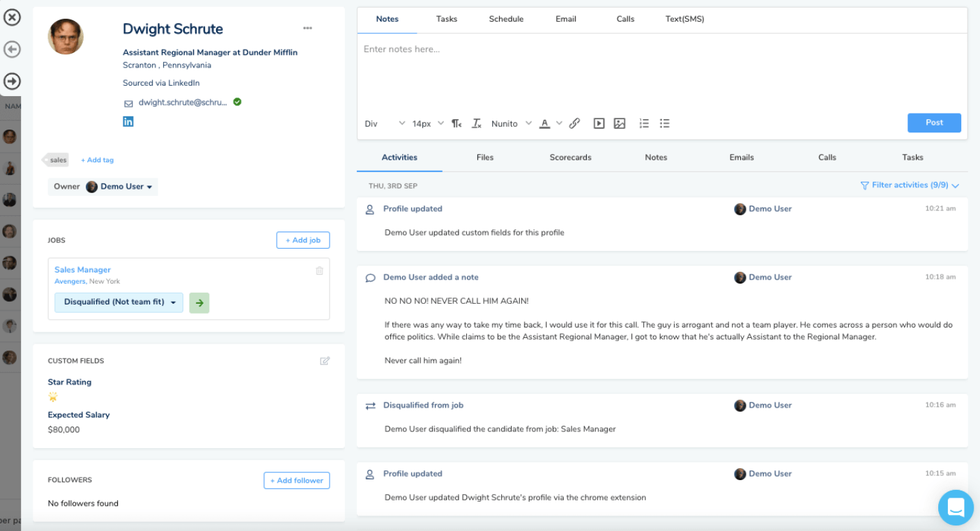Delete the Sales Manager job with trash icon
The image size is (980, 531).
click(319, 270)
